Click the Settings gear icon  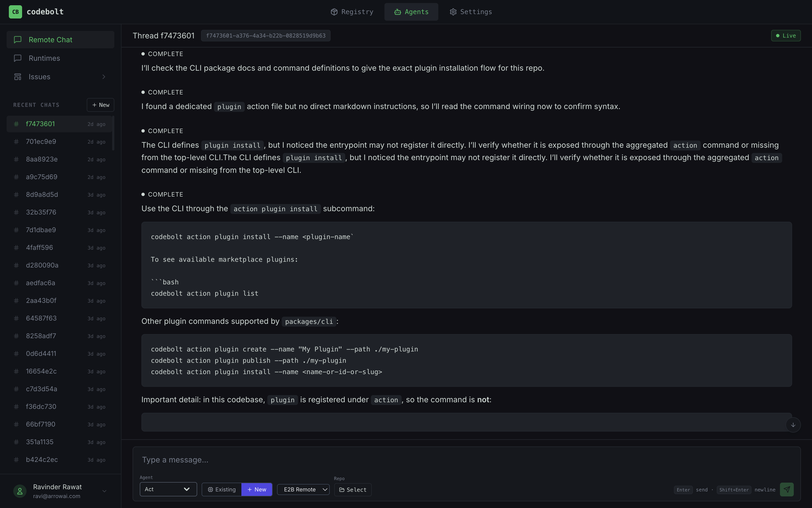click(453, 12)
